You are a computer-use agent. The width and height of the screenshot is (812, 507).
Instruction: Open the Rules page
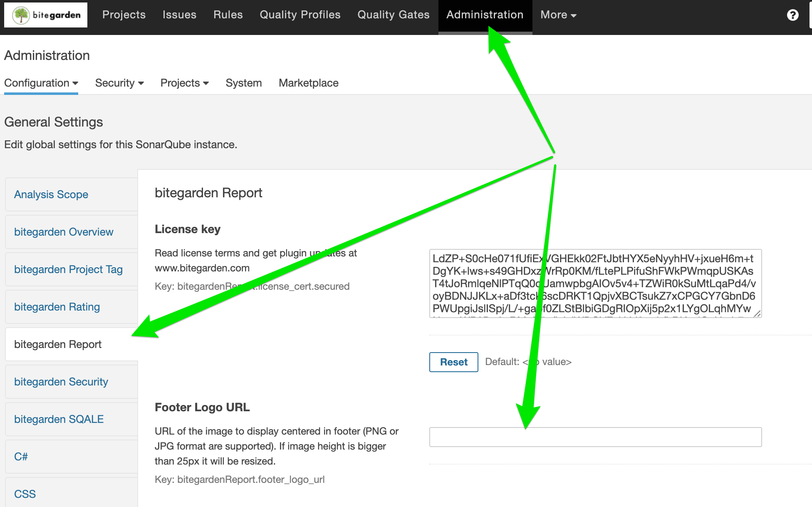228,15
